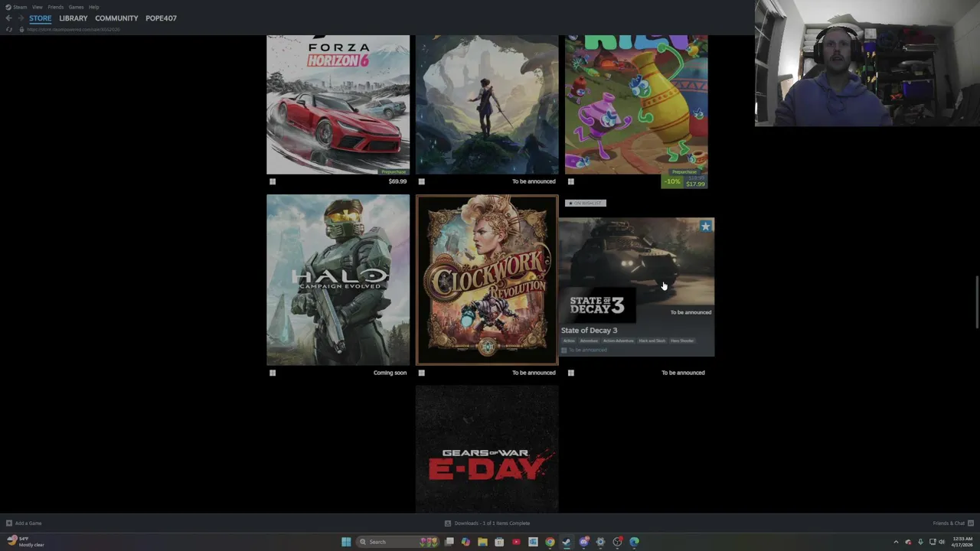Click the taskbar Search box

point(398,542)
